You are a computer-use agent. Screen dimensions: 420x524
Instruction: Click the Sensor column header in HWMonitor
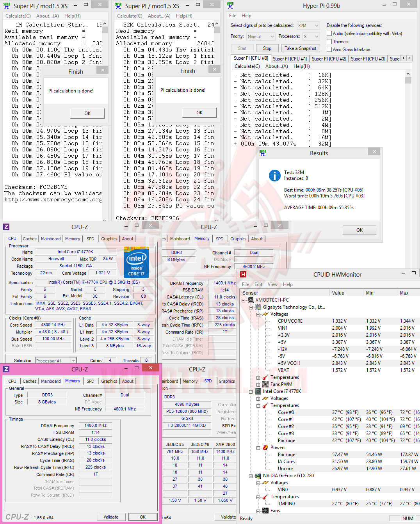[285, 293]
